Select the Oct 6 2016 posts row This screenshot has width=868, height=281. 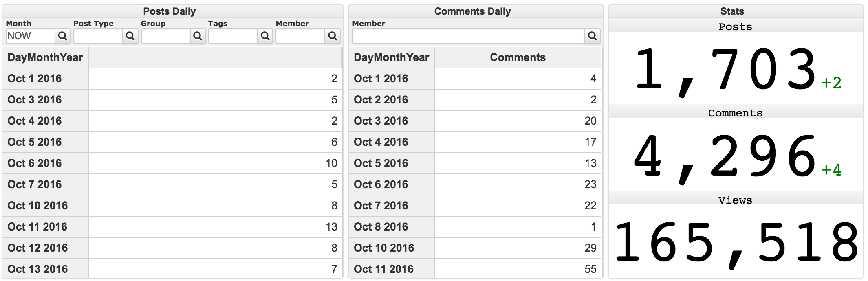tap(172, 163)
